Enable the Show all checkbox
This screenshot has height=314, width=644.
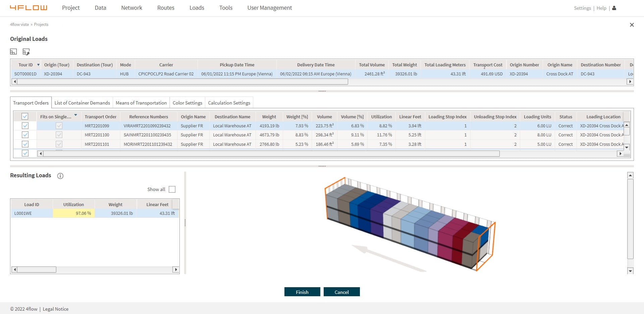(x=172, y=189)
